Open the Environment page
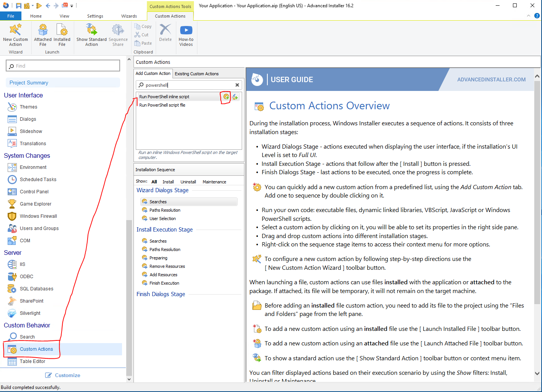Screen dimensions: 542x392 tap(33, 167)
